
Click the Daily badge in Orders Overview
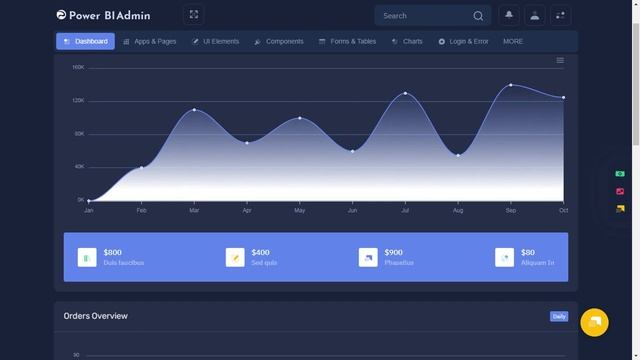[x=559, y=317]
